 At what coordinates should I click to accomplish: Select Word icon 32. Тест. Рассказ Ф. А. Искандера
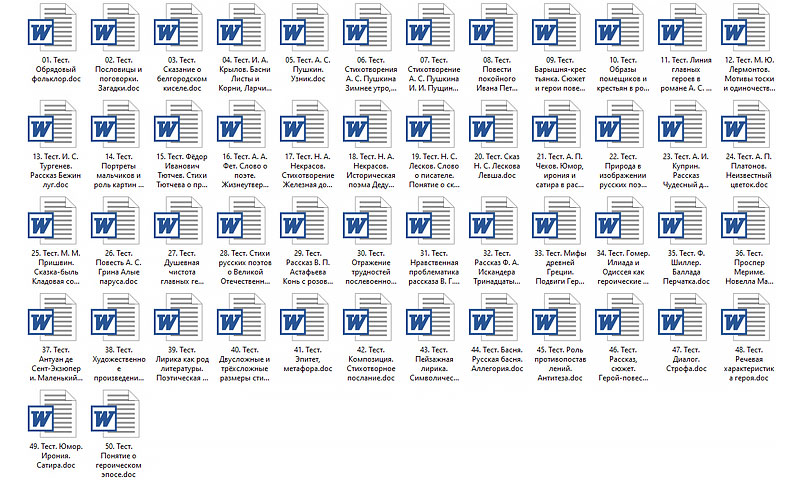click(x=493, y=221)
